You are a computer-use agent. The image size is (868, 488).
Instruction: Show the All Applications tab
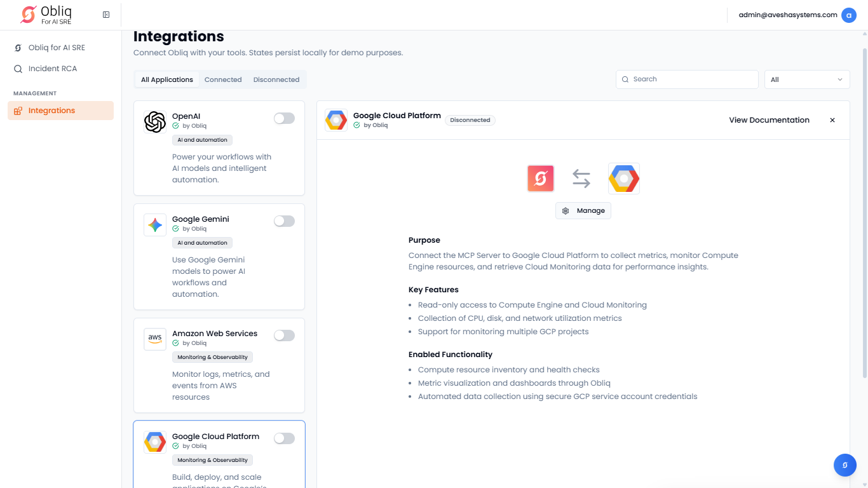167,79
